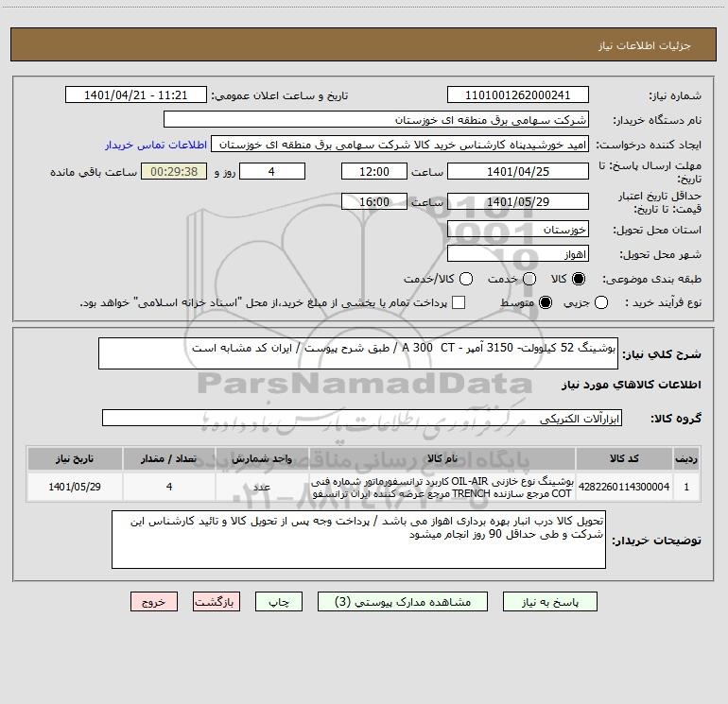Select the کد کالا cell 4282260114300004
The image size is (728, 704).
[x=624, y=487]
